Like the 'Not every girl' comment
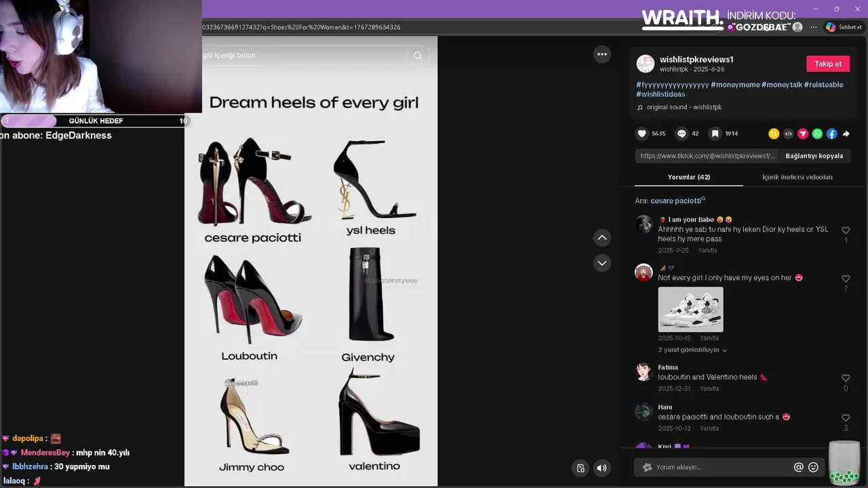Image resolution: width=868 pixels, height=488 pixels. (846, 279)
